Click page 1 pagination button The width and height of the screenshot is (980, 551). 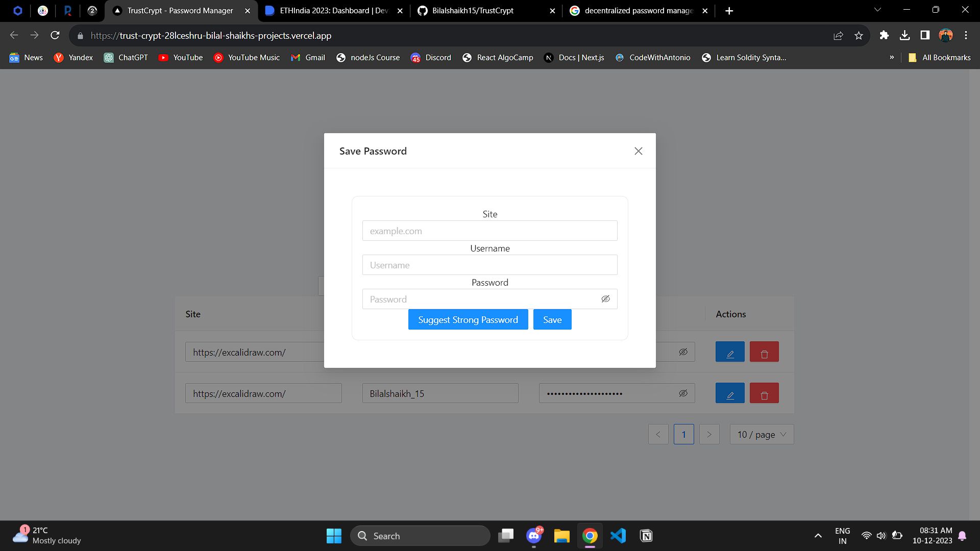(684, 434)
